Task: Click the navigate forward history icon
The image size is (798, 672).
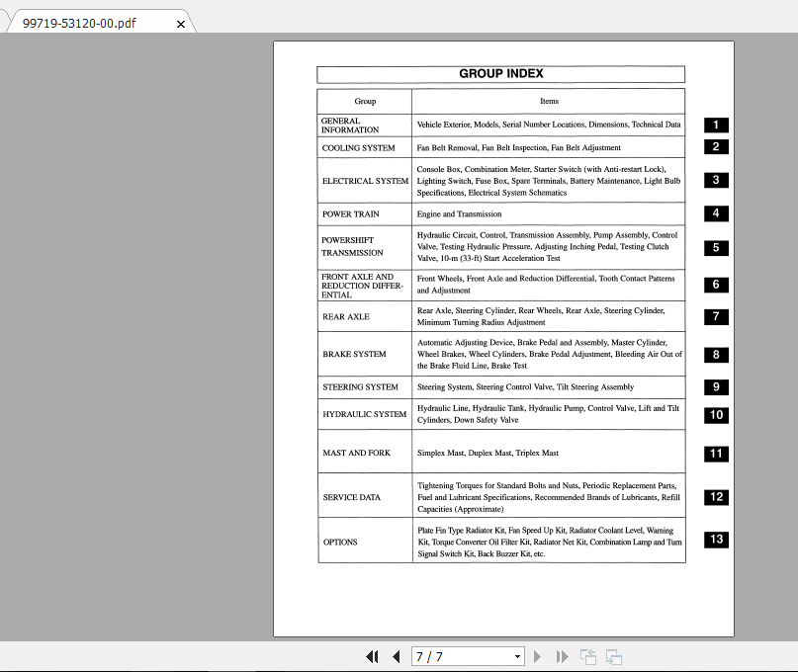Action: pos(612,656)
